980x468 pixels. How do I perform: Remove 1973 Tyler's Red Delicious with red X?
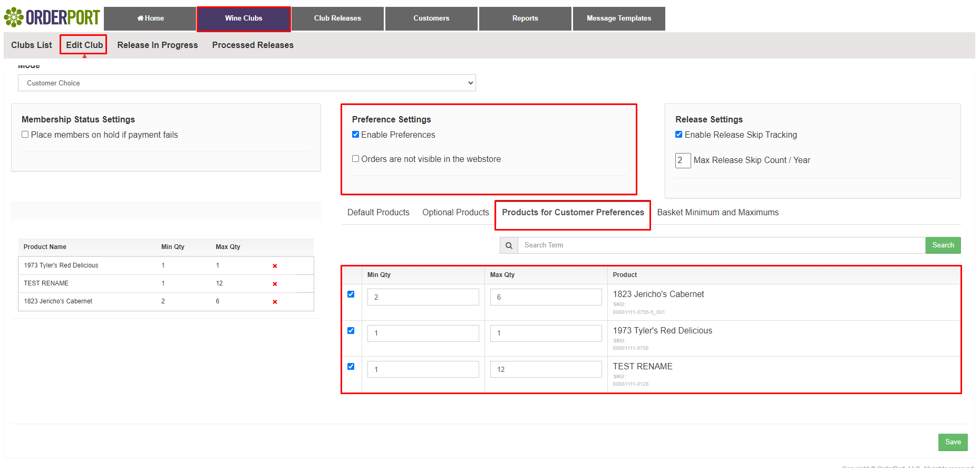pos(275,266)
